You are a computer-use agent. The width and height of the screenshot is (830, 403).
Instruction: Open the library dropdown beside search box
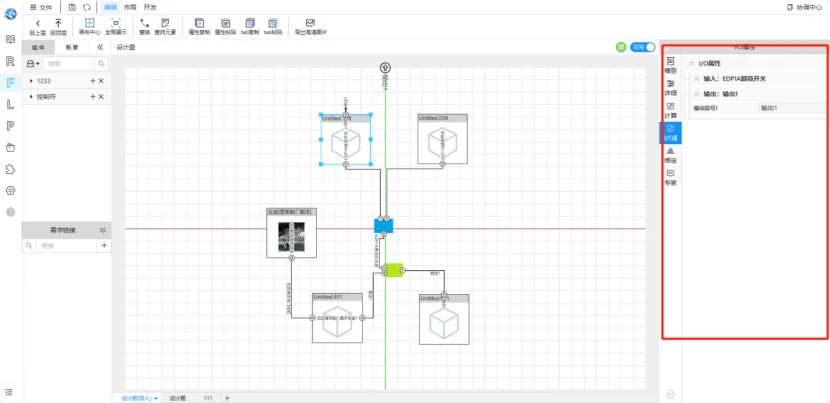33,64
